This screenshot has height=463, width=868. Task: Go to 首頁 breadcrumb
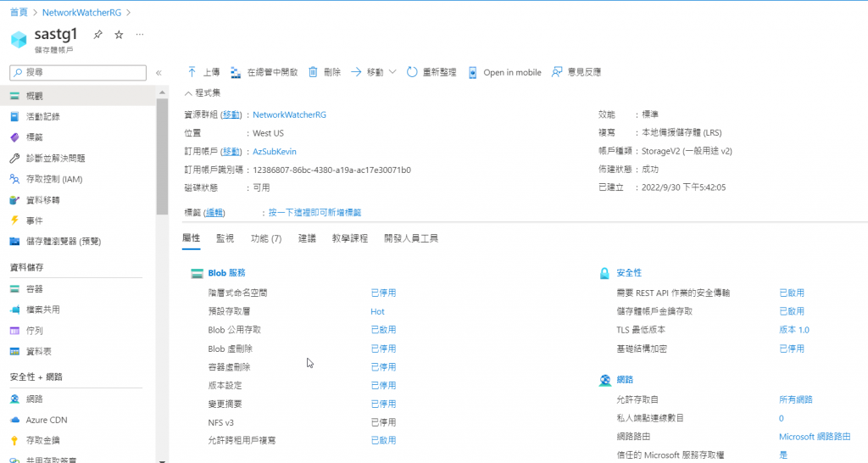[19, 12]
